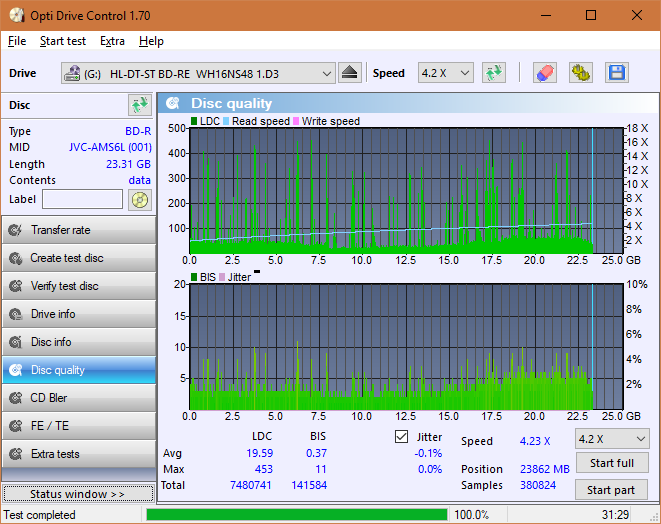This screenshot has height=524, width=661.
Task: Click the elapsed time 31:29 in status bar
Action: coord(615,515)
